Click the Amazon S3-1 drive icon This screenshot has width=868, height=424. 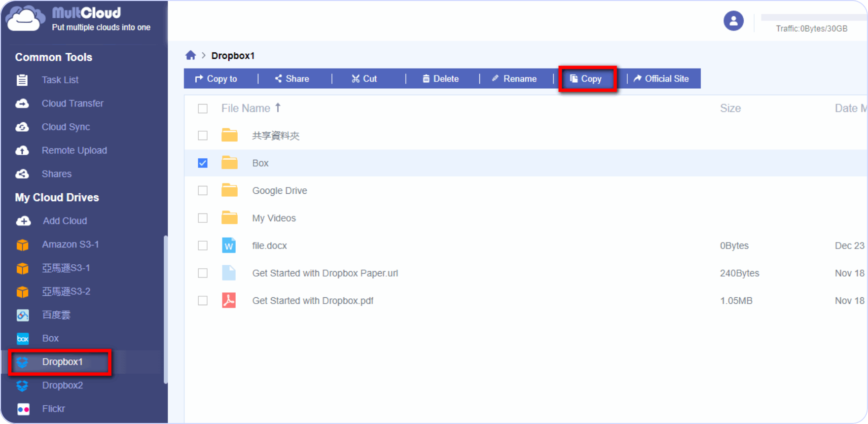coord(22,245)
